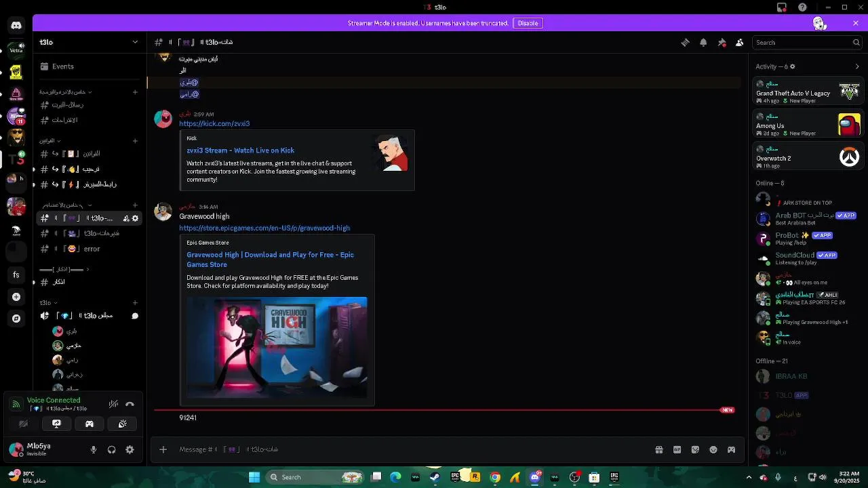Edit channel settings gear on selected t3lo channel
The width and height of the screenshot is (868, 488).
[x=135, y=218]
